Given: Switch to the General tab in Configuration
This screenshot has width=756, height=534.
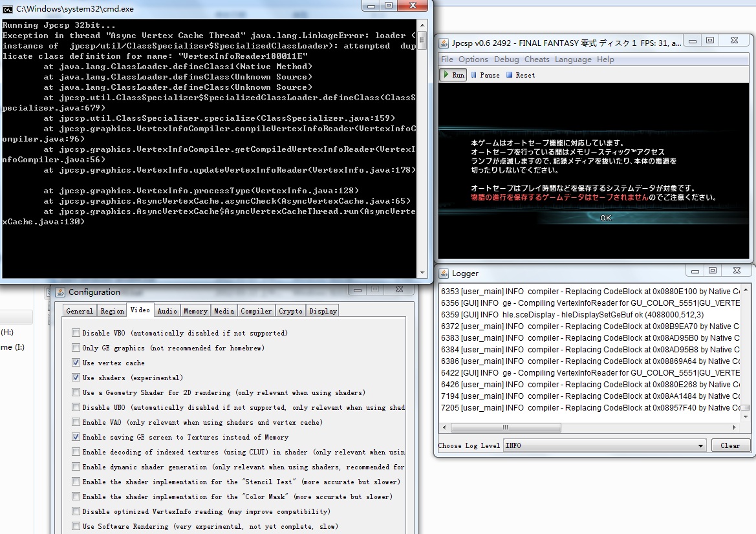Looking at the screenshot, I should [x=80, y=311].
